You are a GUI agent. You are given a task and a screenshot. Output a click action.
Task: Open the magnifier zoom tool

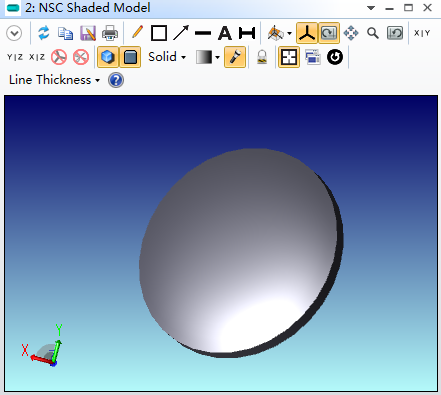(373, 33)
